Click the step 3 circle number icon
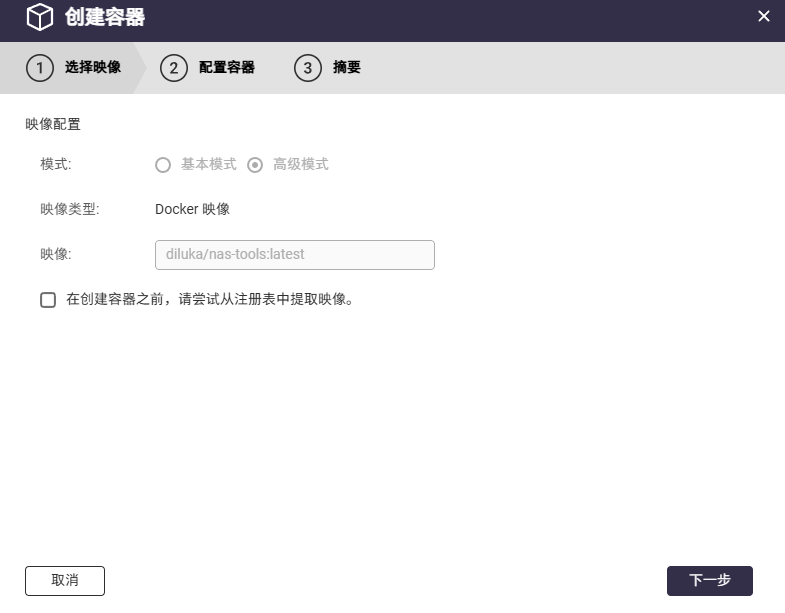 point(308,68)
